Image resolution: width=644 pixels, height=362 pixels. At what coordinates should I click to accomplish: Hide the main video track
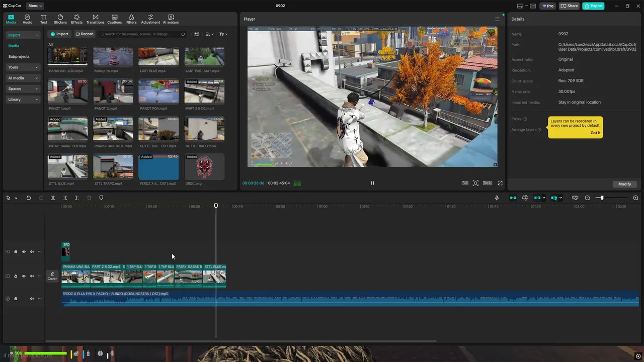[24, 276]
